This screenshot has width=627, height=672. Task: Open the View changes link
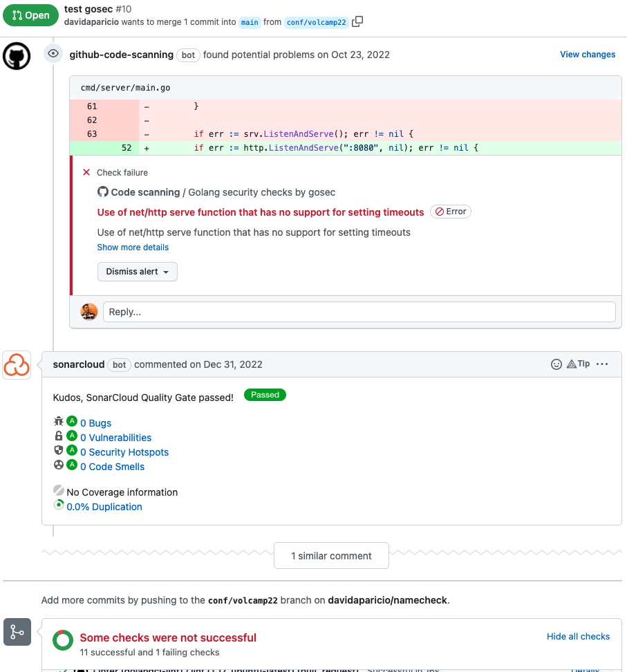point(587,54)
